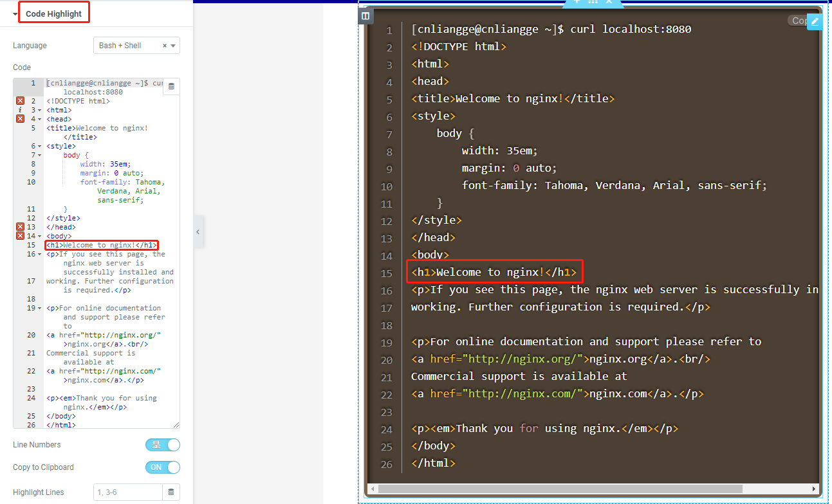
Task: Click the nginx.org href line in preview
Action: (560, 359)
